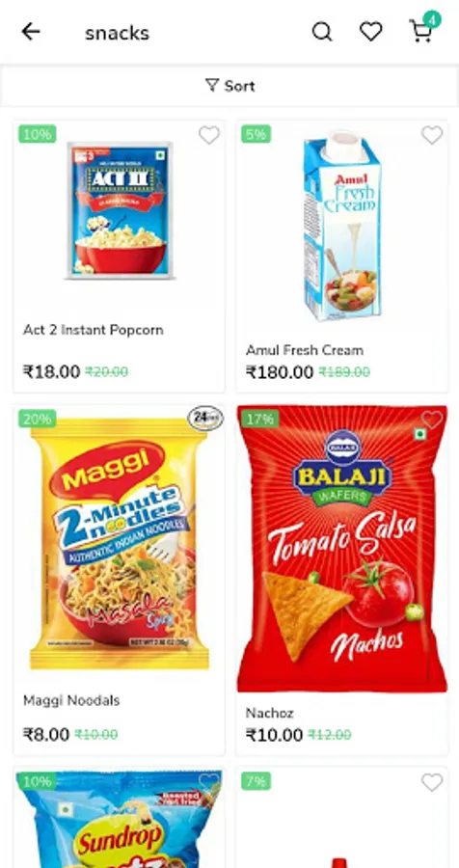The image size is (459, 868).
Task: Select the Maggi Noodals product title
Action: 71,700
